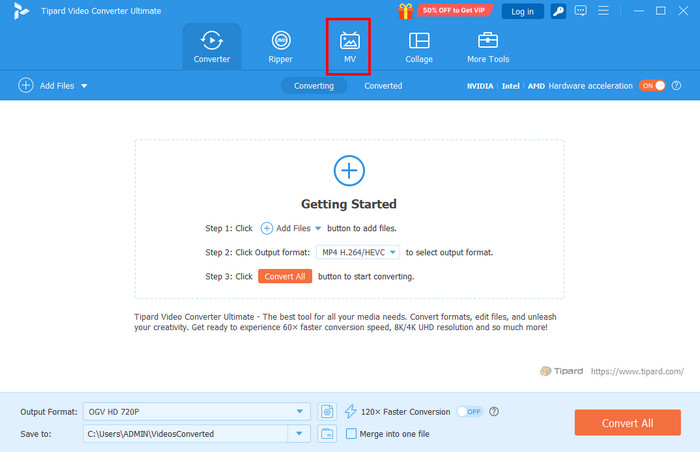Enable 120× Faster Conversion switch
The height and width of the screenshot is (452, 700).
tap(469, 411)
